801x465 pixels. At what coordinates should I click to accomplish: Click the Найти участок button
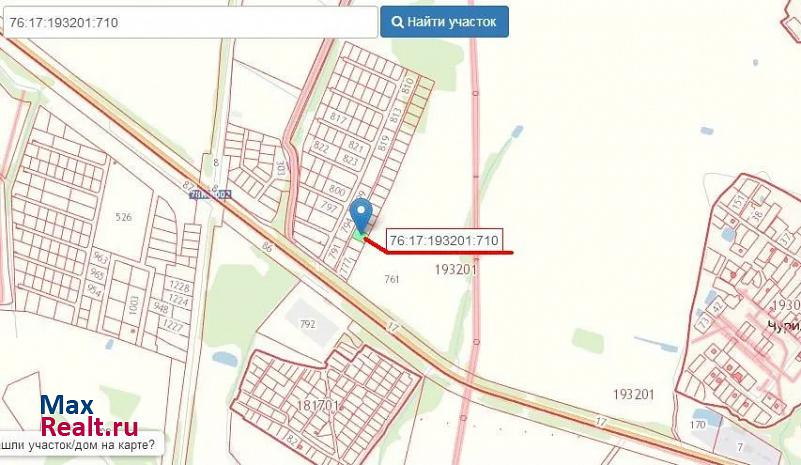pos(444,22)
